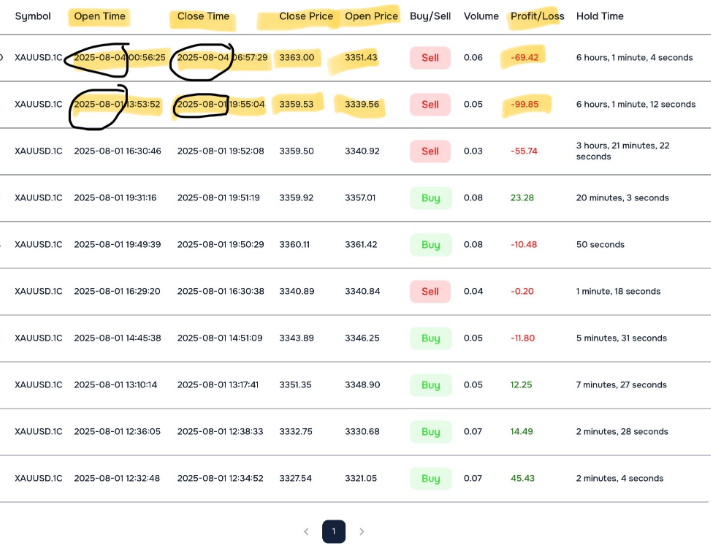Select close time 2025-08-01 16:30:38
Viewport: 711px width, 552px height.
coord(221,291)
